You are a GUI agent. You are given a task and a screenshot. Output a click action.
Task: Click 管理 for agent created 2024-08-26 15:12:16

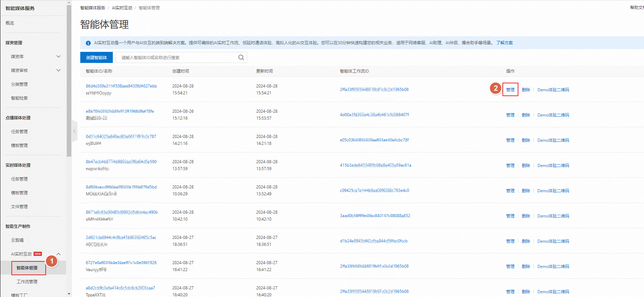pyautogui.click(x=510, y=115)
